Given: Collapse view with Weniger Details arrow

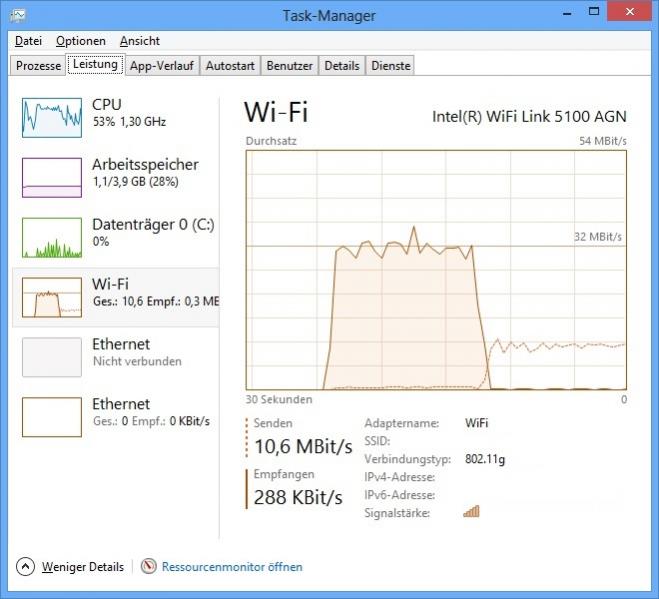Looking at the screenshot, I should tap(26, 567).
